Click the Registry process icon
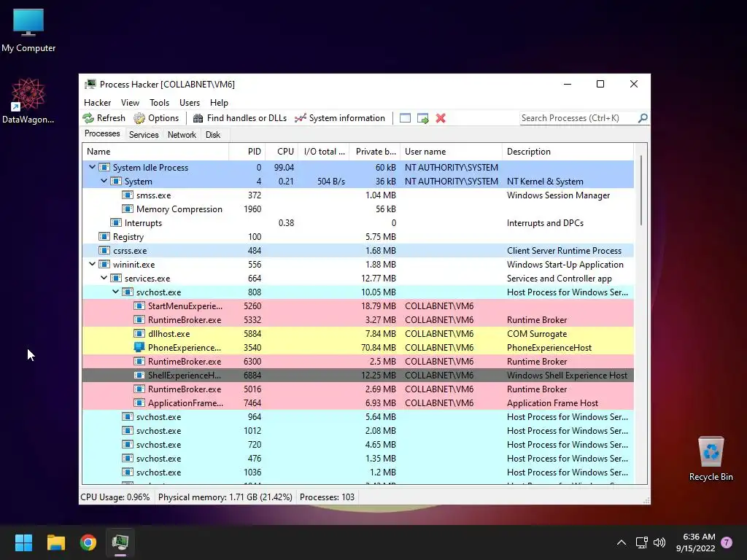This screenshot has width=747, height=560. (104, 237)
